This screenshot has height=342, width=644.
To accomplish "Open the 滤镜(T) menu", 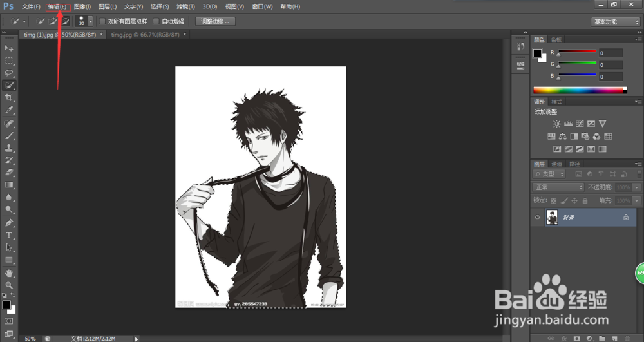I will (x=185, y=6).
